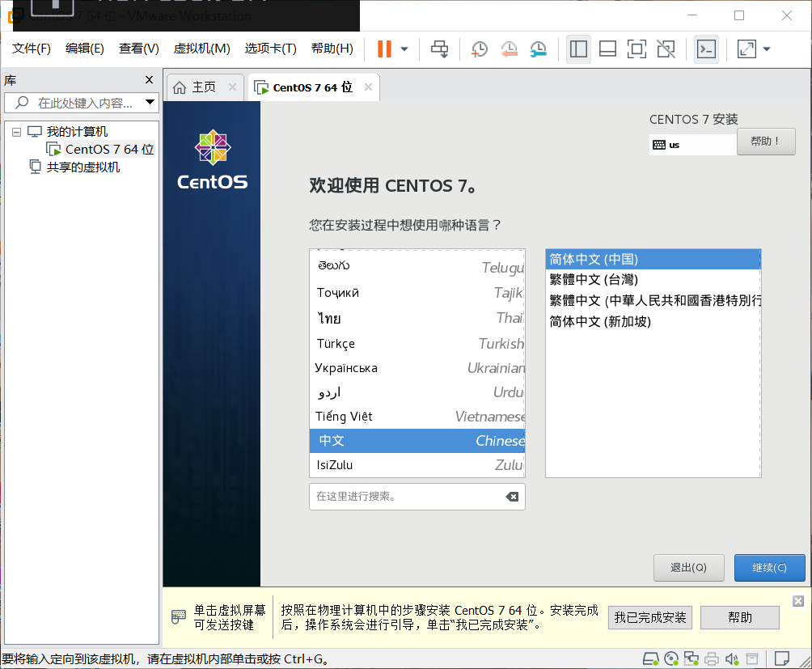Click 继续(C) button

769,568
